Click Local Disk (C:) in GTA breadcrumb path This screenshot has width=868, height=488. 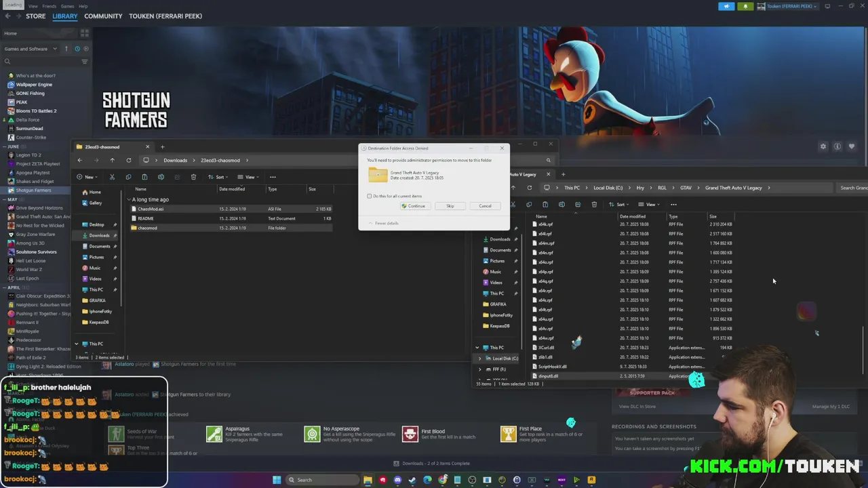click(608, 188)
